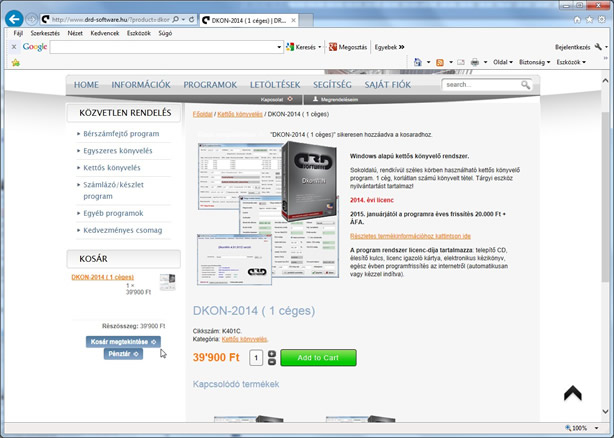This screenshot has height=438, width=614.
Task: Open the Kapcsolat link
Action: (x=276, y=99)
